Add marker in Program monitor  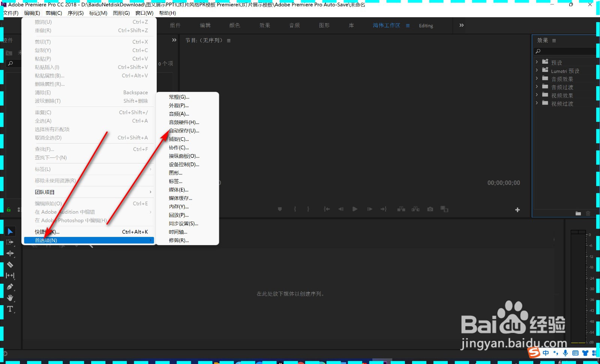click(x=280, y=209)
